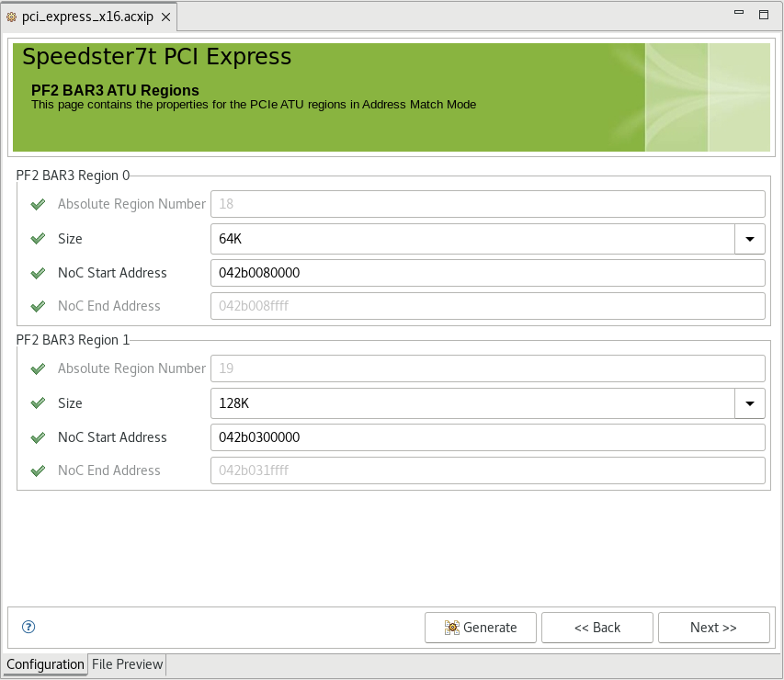Click the green checkmark next to Size in Region 0
Image resolution: width=784 pixels, height=680 pixels.
[37, 239]
